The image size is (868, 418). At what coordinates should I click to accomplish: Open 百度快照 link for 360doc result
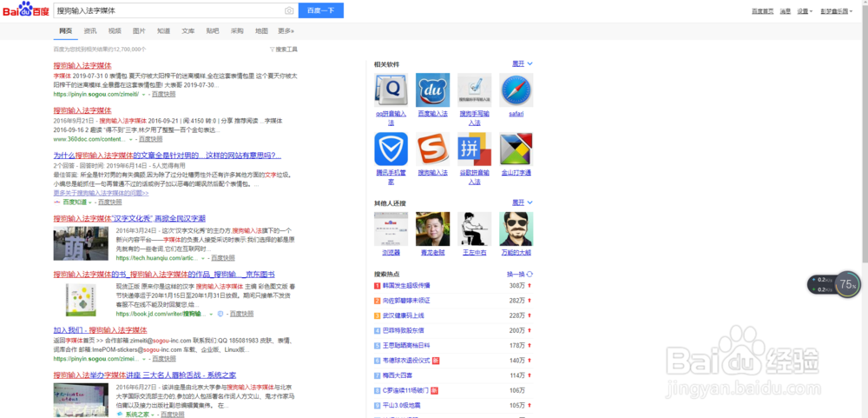tap(149, 139)
